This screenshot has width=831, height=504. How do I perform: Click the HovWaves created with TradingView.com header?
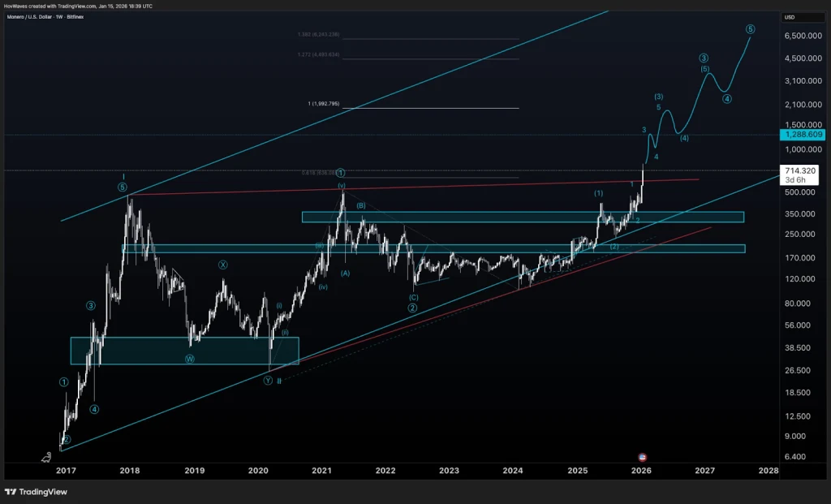(78, 6)
